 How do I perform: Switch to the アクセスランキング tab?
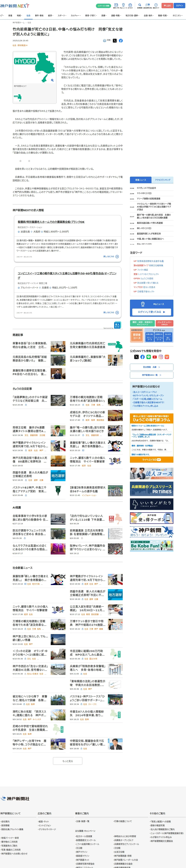163,180
